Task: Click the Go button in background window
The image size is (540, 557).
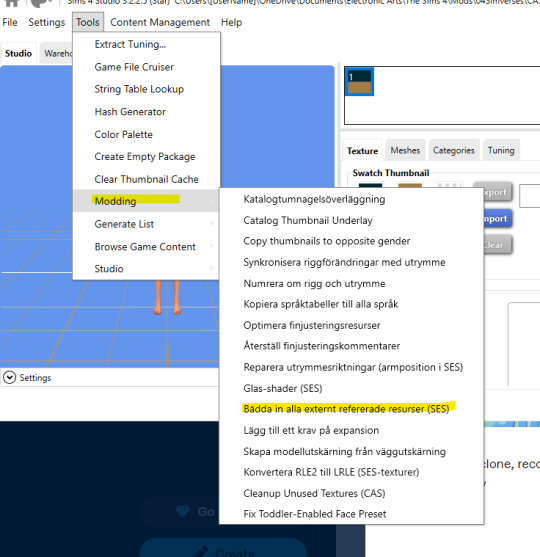Action: point(180,512)
